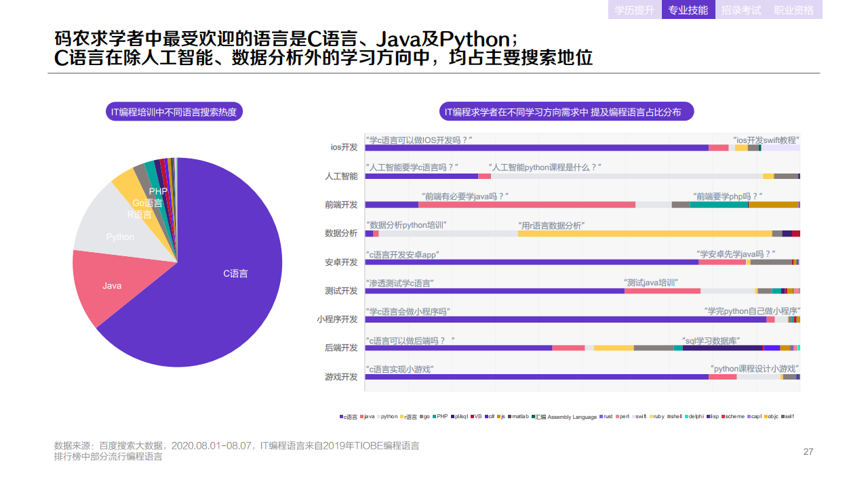Click the c语言 legend marker

pos(340,416)
